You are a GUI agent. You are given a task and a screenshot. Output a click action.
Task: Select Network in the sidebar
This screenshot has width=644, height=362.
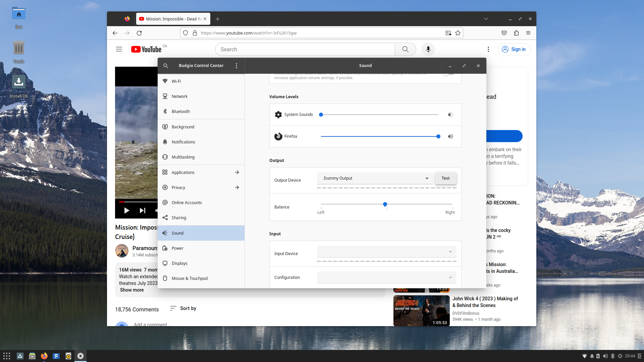click(x=201, y=96)
